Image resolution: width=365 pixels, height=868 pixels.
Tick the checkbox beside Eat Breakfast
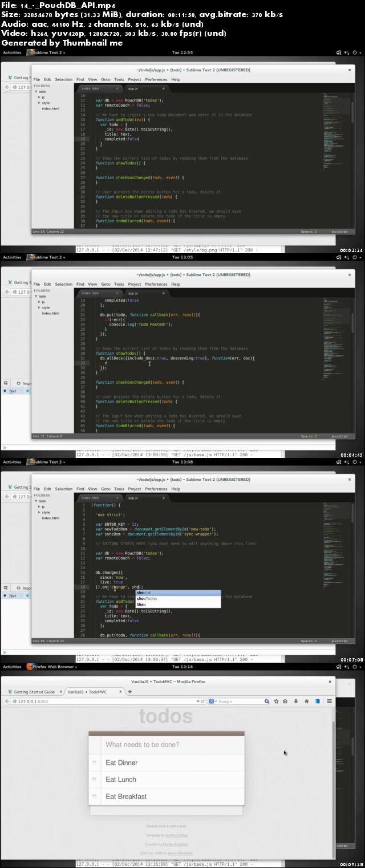click(x=95, y=796)
